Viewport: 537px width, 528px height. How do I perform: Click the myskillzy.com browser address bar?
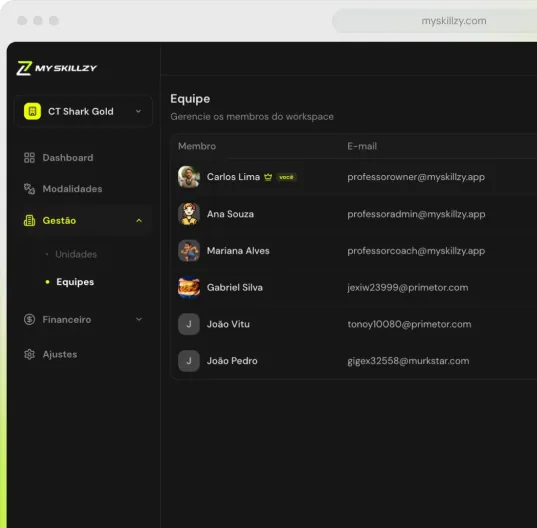coord(435,21)
